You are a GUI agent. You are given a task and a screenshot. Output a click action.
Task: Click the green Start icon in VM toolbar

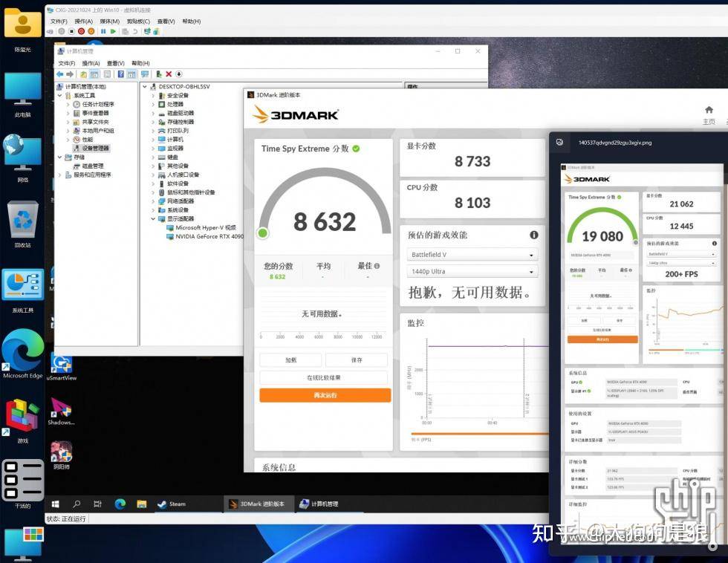(113, 31)
